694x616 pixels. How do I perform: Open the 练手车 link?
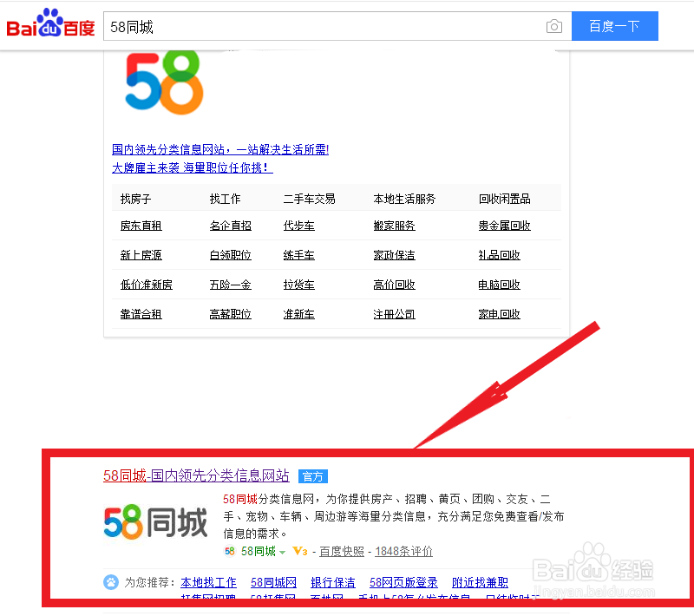299,255
